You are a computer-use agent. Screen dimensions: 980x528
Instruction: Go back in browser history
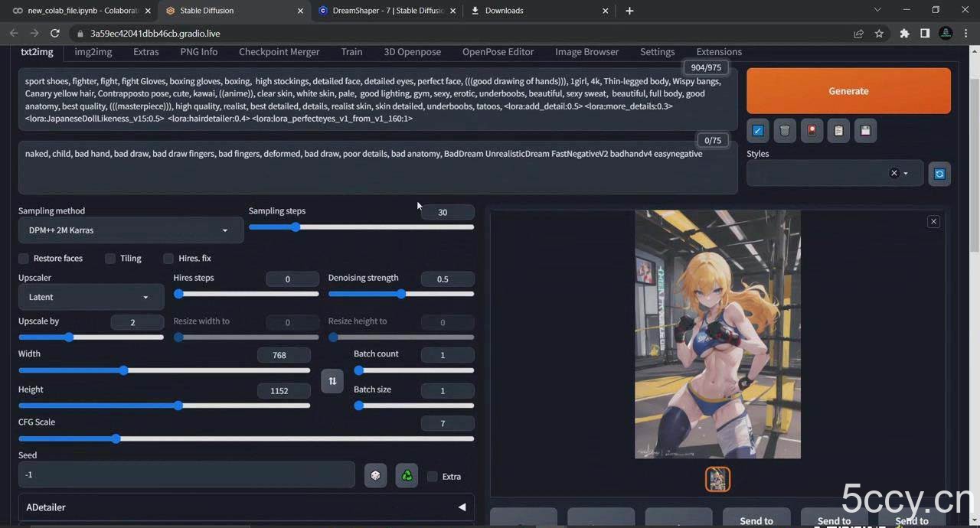14,34
